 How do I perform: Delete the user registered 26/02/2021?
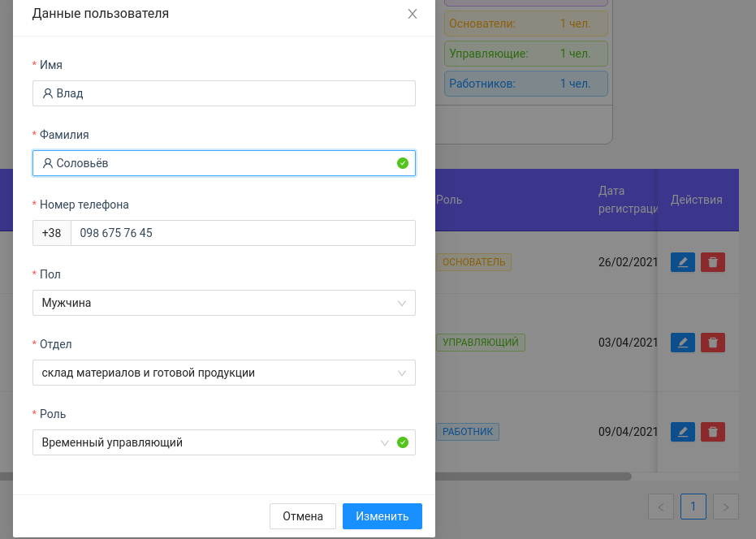[x=713, y=262]
